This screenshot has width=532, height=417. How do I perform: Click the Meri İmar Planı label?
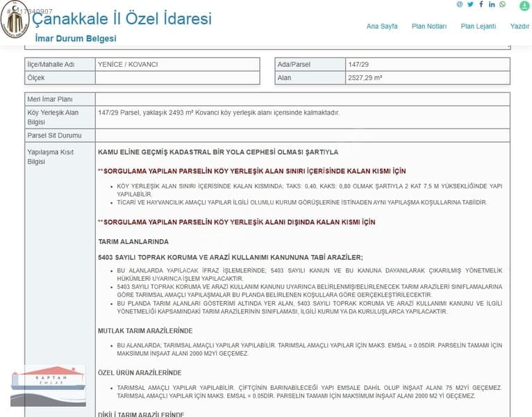50,99
